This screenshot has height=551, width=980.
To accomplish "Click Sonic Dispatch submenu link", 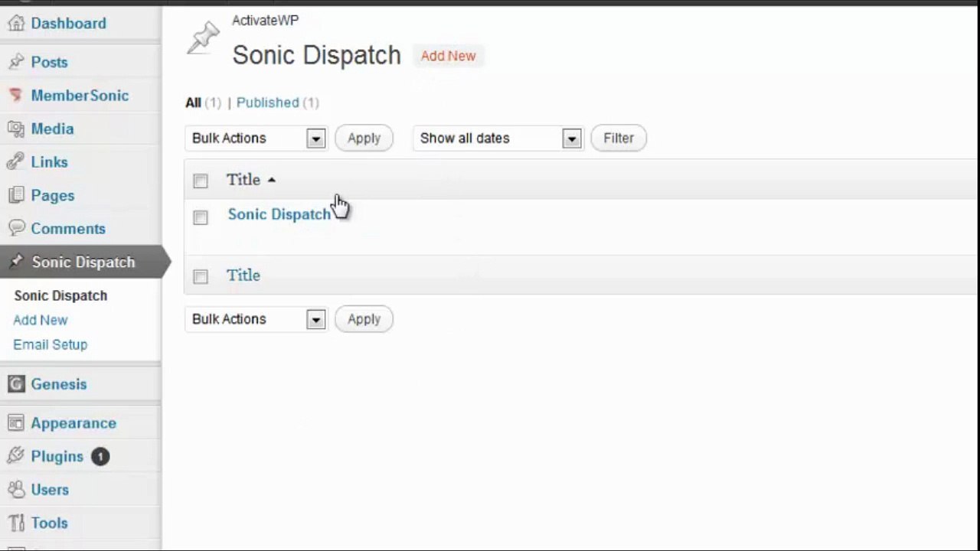I will point(60,295).
